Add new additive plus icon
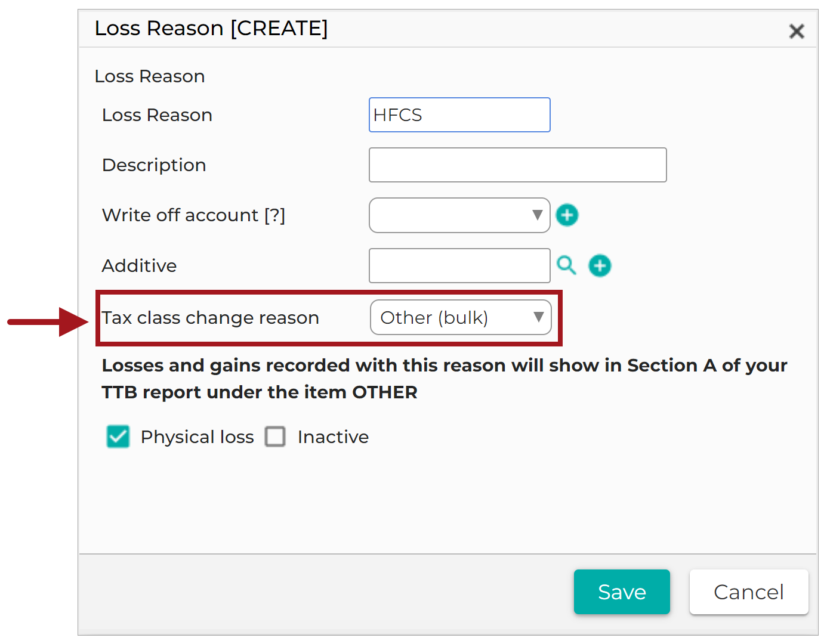The height and width of the screenshot is (644, 827). pos(600,265)
